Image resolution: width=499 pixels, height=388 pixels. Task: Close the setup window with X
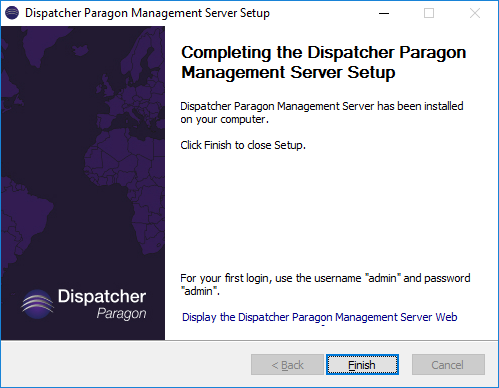[x=475, y=13]
